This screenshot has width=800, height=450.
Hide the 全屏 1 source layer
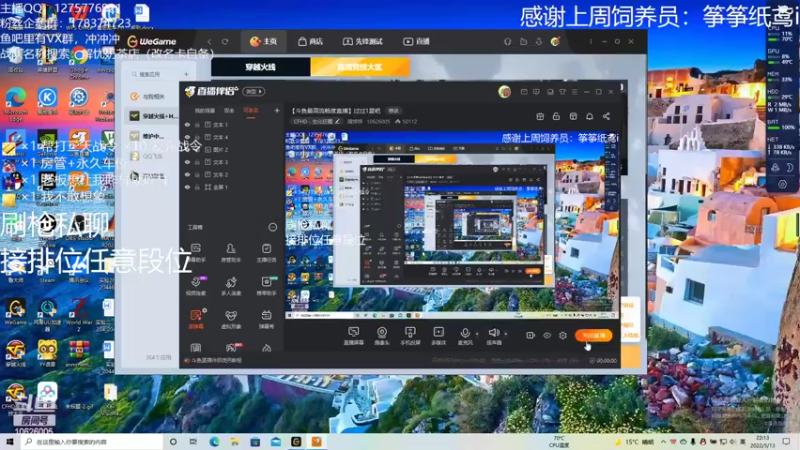(187, 187)
